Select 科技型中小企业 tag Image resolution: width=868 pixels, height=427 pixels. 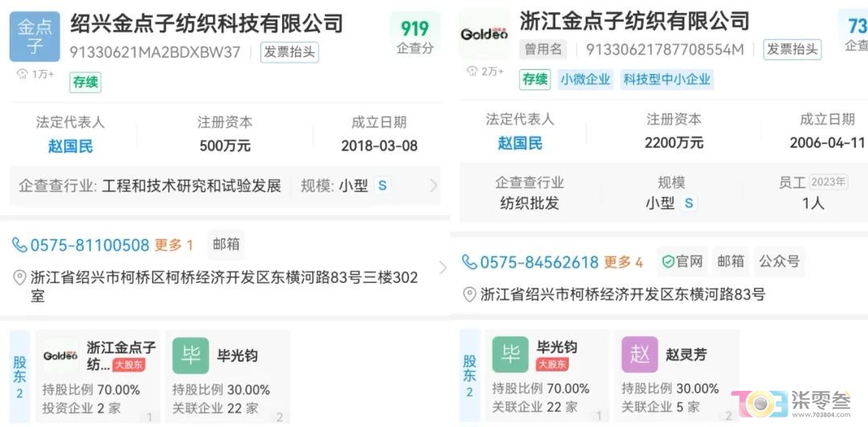pos(666,80)
